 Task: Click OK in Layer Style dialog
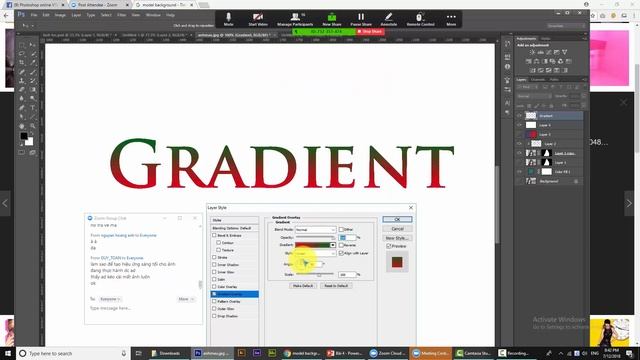coord(397,220)
